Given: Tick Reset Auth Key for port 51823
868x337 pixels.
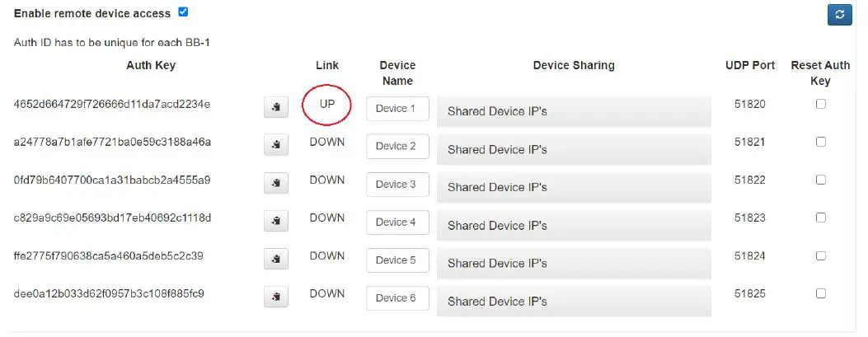Looking at the screenshot, I should pyautogui.click(x=820, y=218).
